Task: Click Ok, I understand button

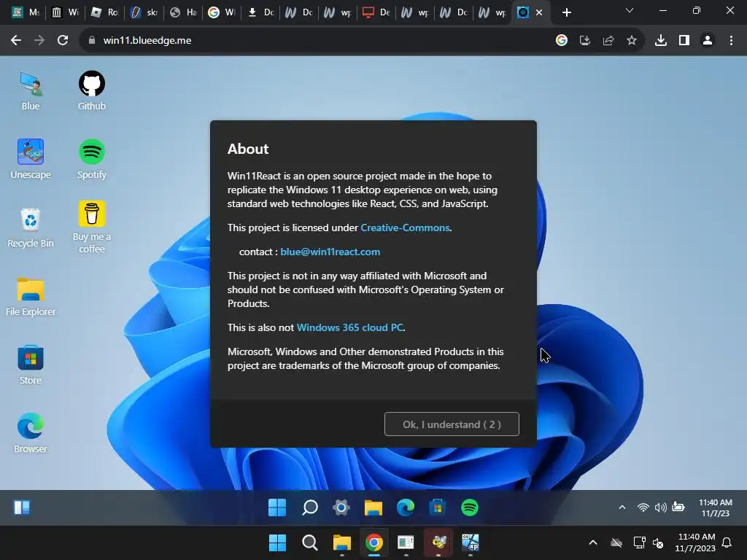Action: click(452, 424)
